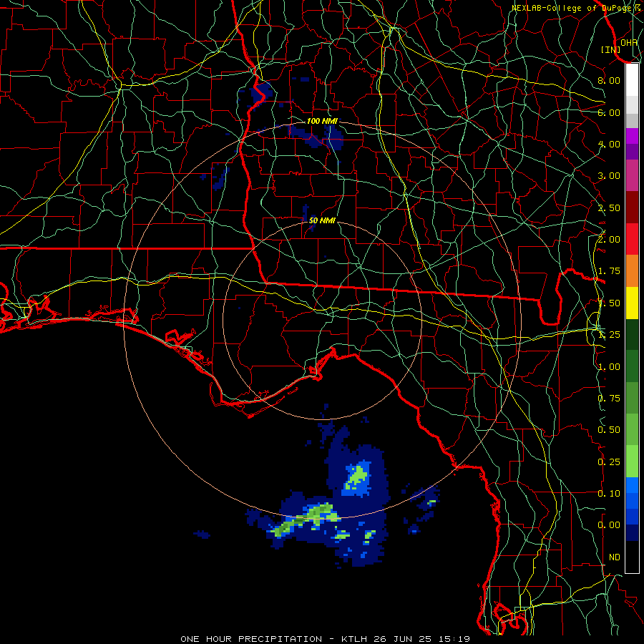This screenshot has width=644, height=644.
Task: Click the OHR product label above legend
Action: [629, 42]
